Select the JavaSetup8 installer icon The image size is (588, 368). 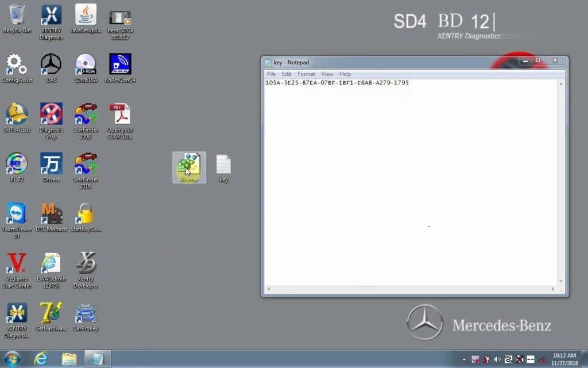(x=86, y=19)
